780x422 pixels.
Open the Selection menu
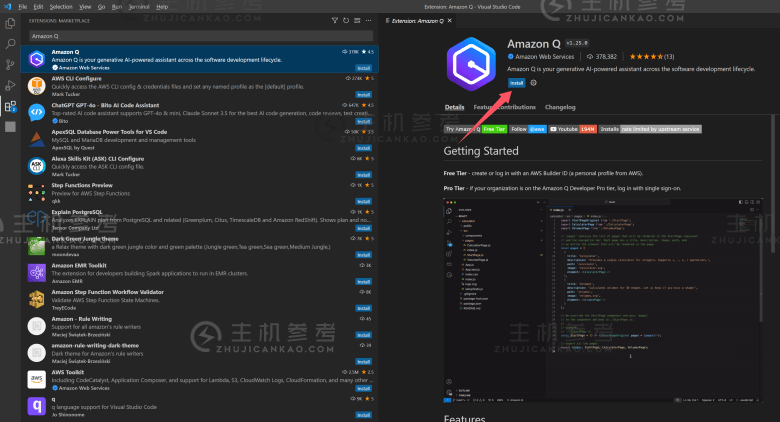click(61, 6)
